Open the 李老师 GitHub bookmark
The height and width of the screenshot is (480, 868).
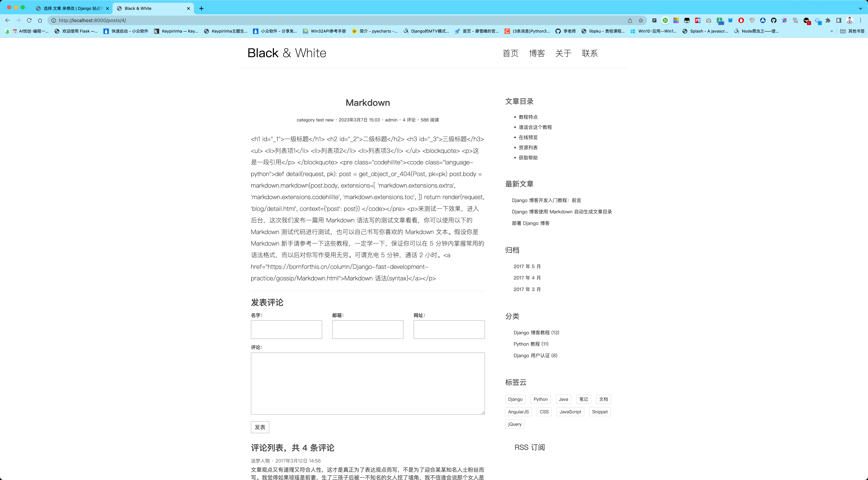[566, 31]
